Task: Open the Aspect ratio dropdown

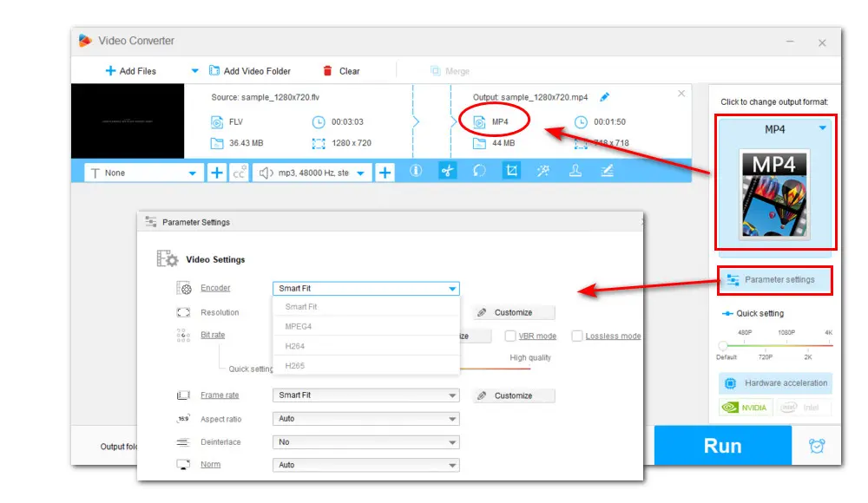Action: pyautogui.click(x=366, y=418)
